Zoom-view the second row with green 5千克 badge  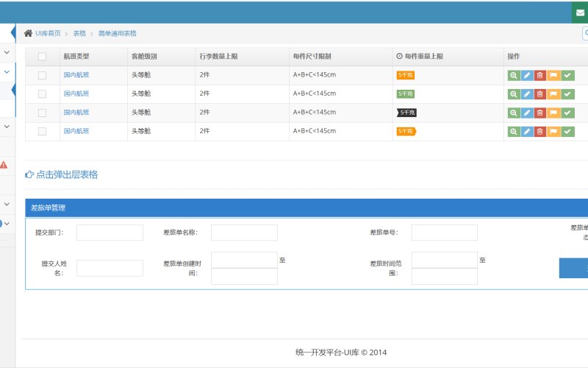point(514,94)
